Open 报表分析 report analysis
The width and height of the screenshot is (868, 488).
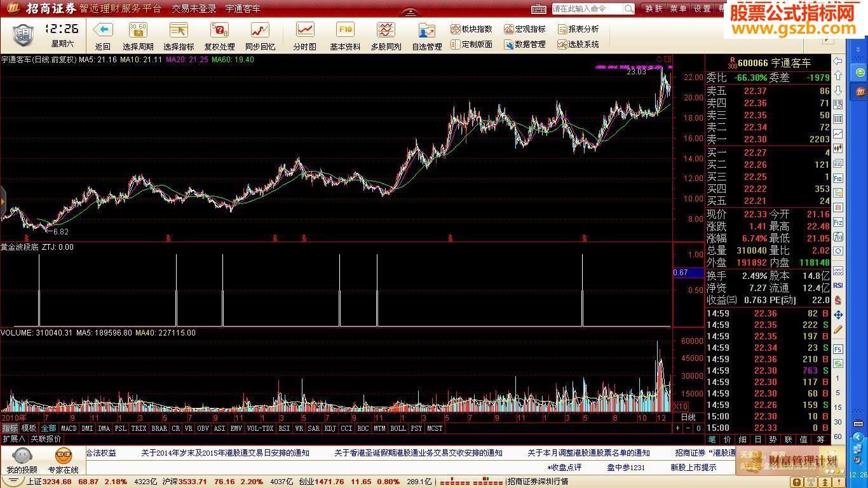578,29
